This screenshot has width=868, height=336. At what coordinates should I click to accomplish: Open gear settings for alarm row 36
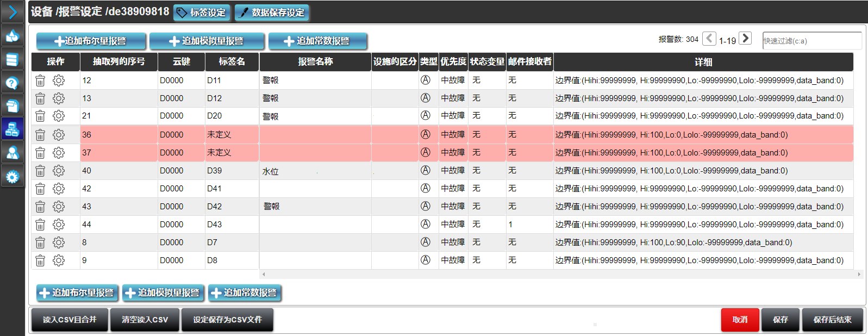(59, 134)
